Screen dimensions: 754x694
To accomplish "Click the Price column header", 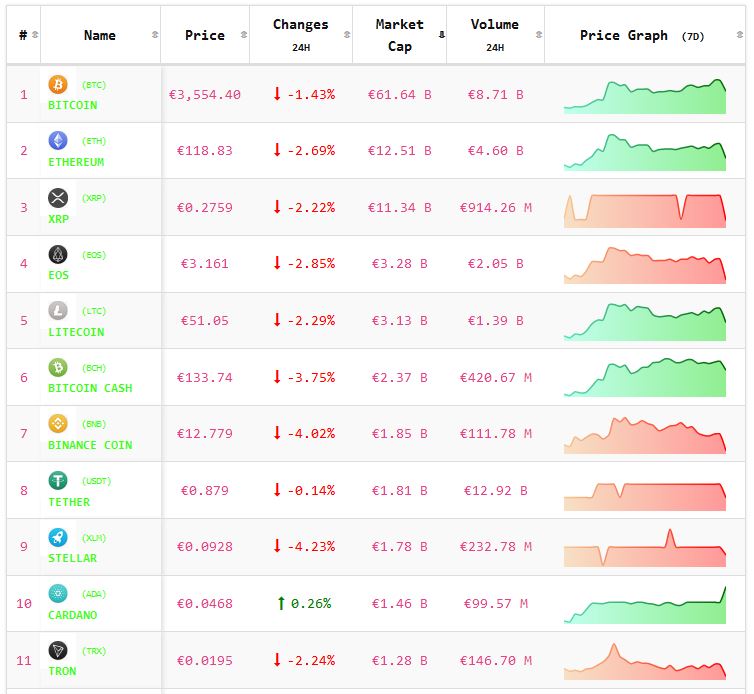I will point(205,35).
